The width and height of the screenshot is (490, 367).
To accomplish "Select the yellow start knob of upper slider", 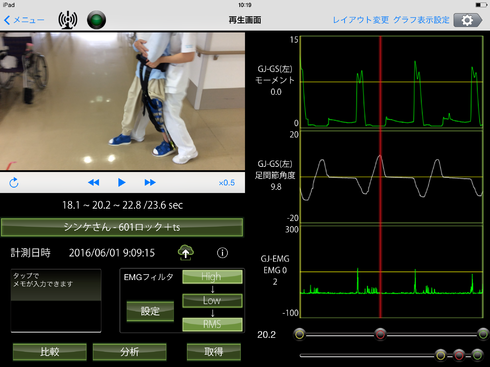I will (300, 334).
